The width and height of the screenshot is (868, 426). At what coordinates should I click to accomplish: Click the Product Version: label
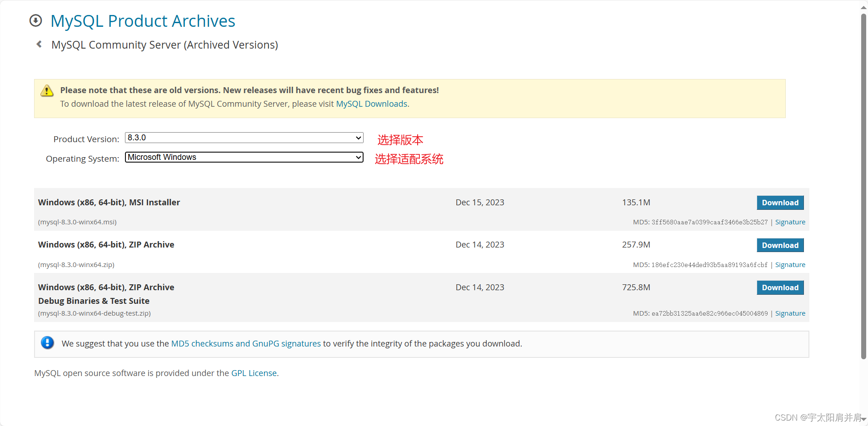point(86,139)
